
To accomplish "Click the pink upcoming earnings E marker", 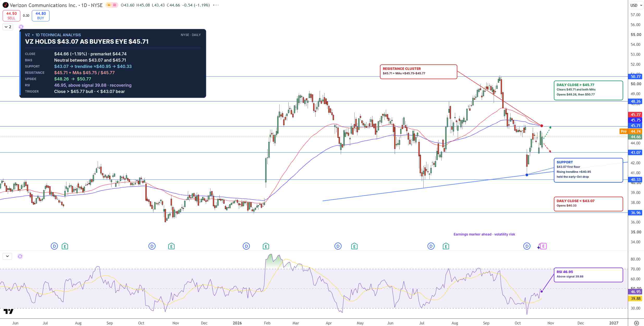I will (x=543, y=246).
